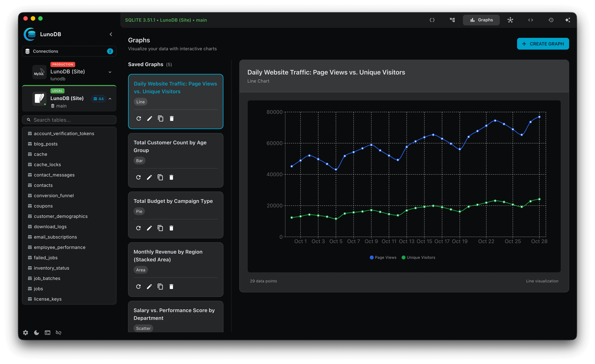Expand the production MySQL connection

point(110,72)
